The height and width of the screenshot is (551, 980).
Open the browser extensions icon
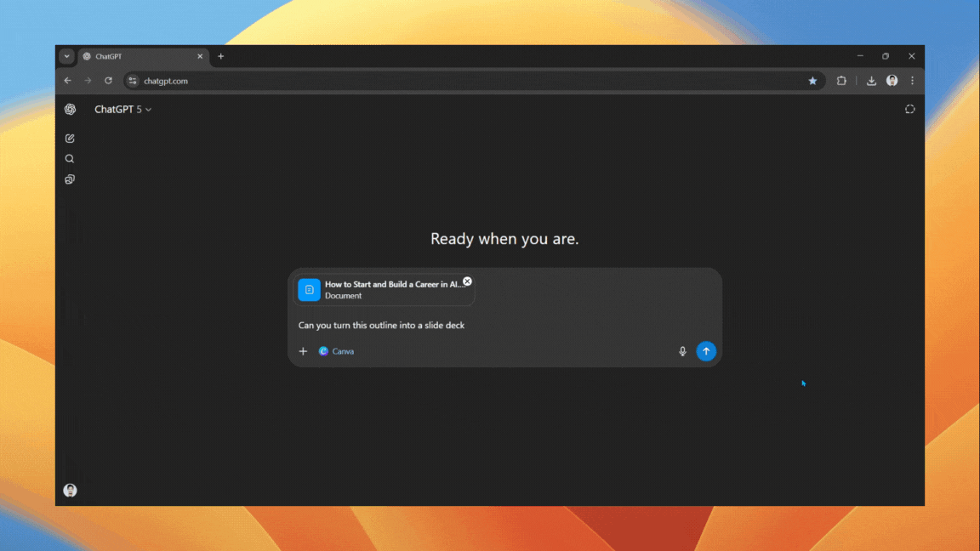(841, 80)
